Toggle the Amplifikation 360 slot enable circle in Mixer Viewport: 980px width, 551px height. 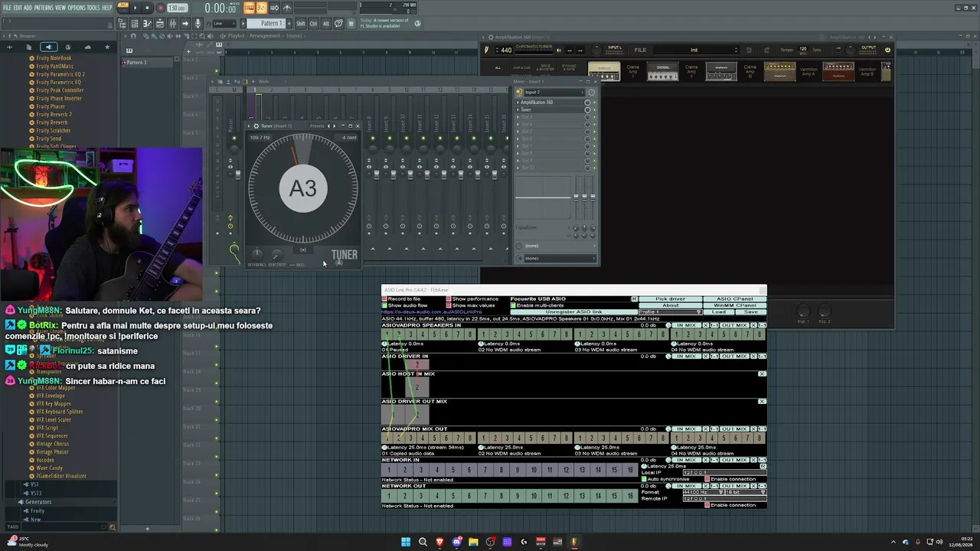click(x=587, y=103)
